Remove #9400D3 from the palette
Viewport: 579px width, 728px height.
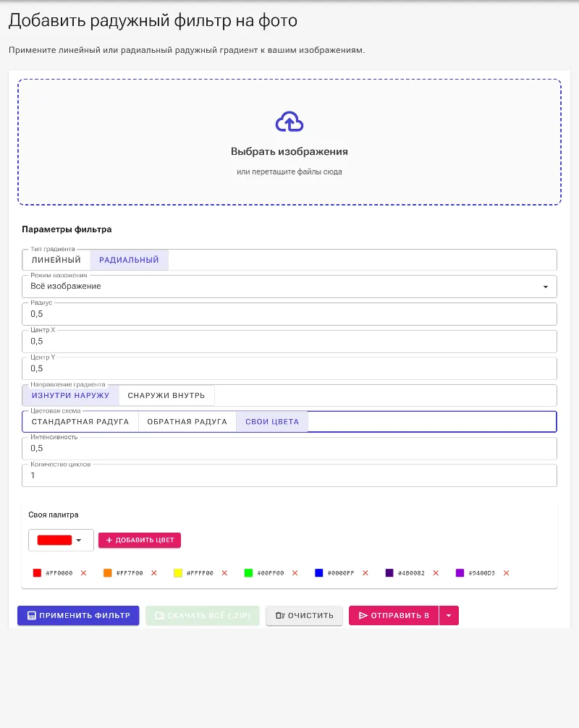point(507,573)
